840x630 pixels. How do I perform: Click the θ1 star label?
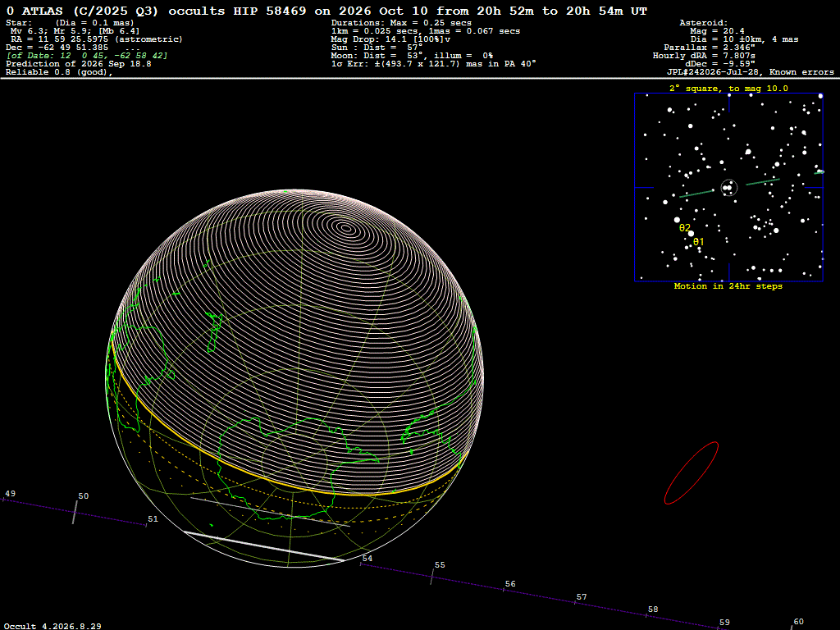(x=699, y=242)
